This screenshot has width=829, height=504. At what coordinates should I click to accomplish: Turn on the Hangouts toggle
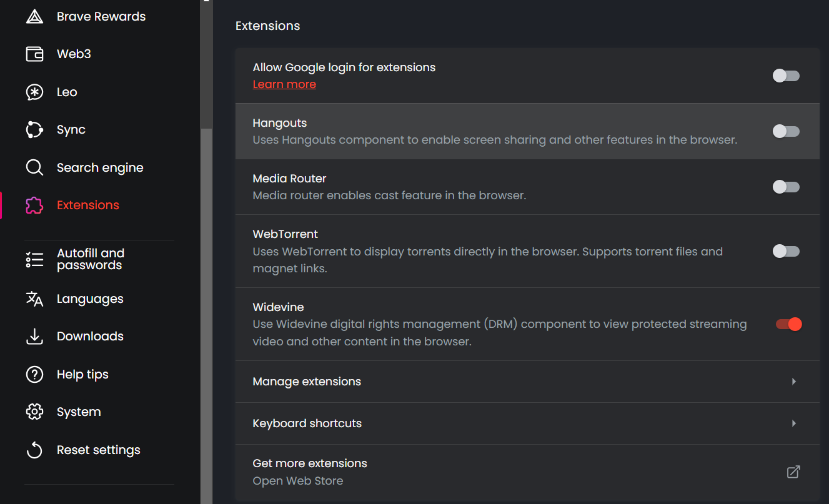tap(786, 131)
